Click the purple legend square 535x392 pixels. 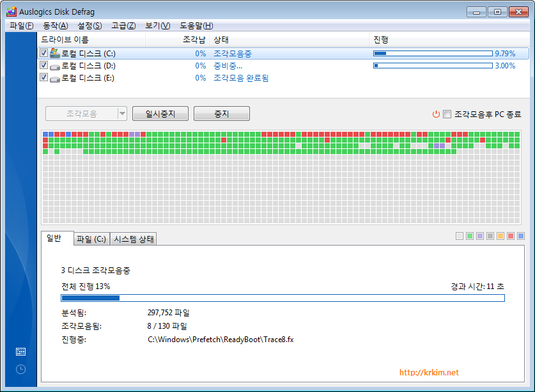[480, 236]
